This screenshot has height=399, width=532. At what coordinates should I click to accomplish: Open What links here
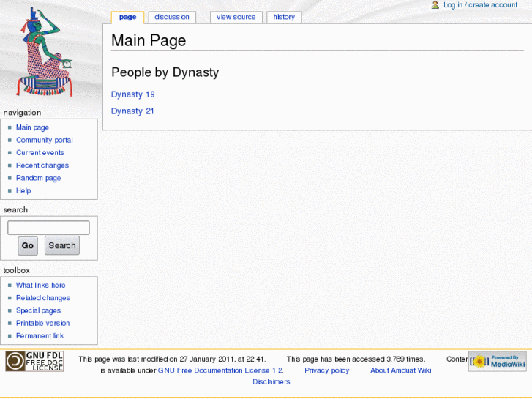pyautogui.click(x=41, y=286)
